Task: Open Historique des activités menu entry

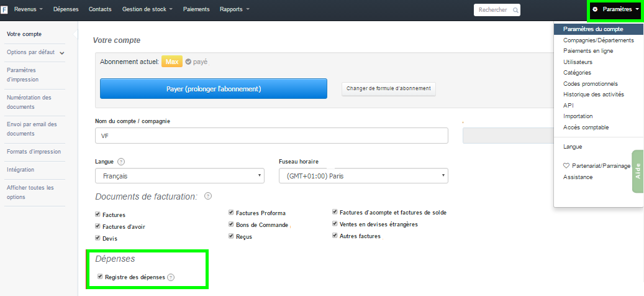Action: click(x=593, y=95)
